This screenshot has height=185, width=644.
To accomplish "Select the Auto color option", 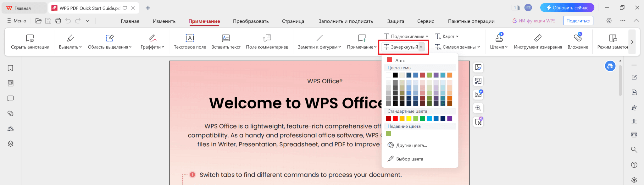I will (400, 60).
